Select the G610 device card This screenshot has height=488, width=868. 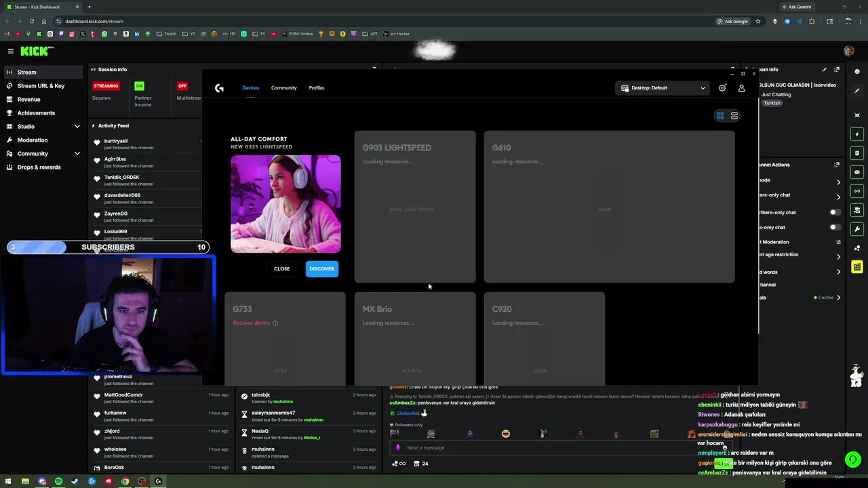point(609,207)
